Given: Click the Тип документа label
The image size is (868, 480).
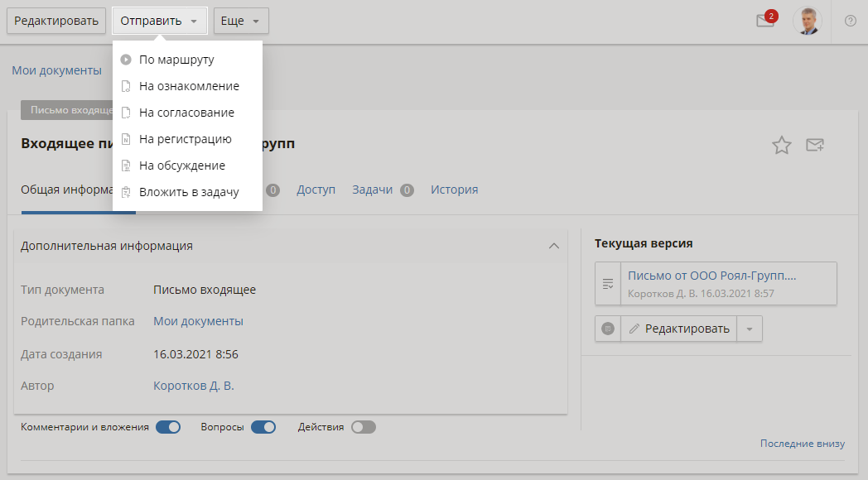Looking at the screenshot, I should click(x=63, y=290).
